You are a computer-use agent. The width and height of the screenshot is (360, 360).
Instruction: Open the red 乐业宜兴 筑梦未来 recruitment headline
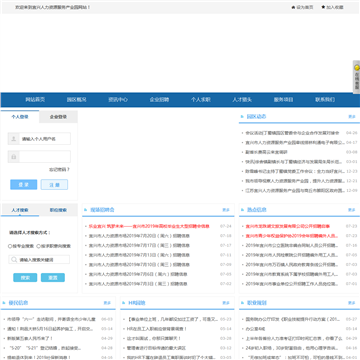(149, 226)
